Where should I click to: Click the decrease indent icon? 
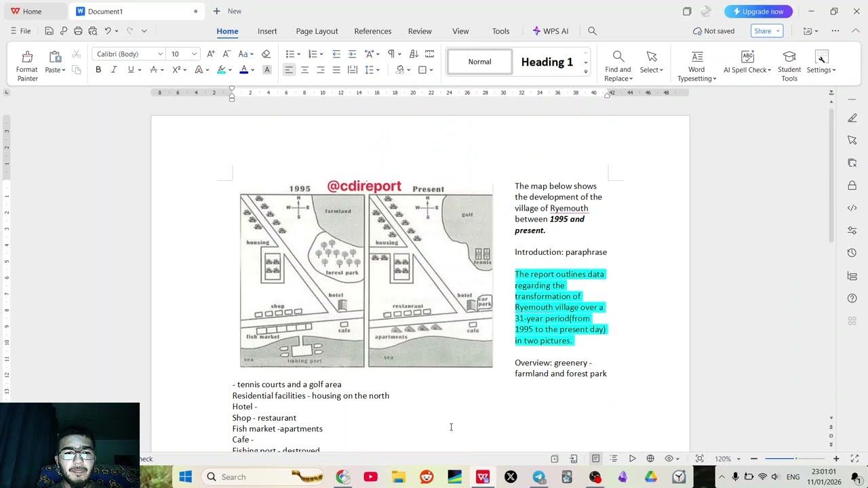pyautogui.click(x=336, y=54)
